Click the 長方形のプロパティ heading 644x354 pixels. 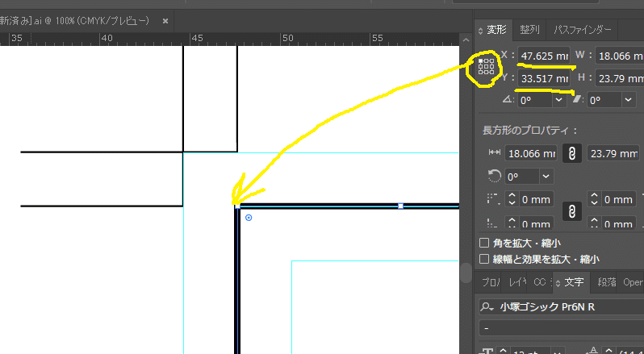(530, 131)
